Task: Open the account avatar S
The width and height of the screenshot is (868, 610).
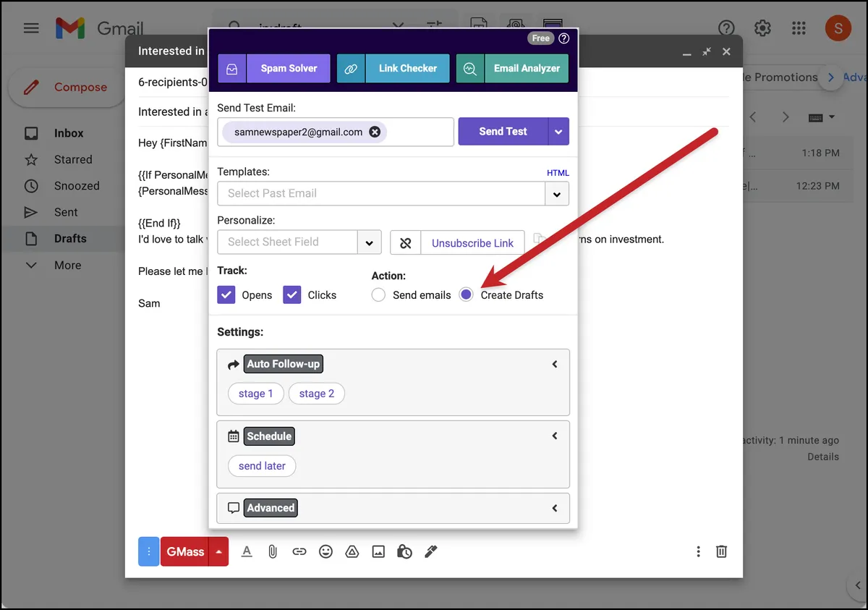Action: (838, 28)
